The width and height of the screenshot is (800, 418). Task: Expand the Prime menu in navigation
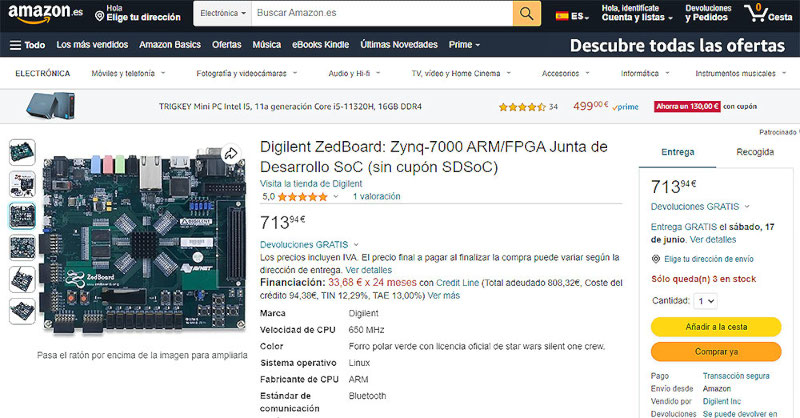pyautogui.click(x=464, y=45)
